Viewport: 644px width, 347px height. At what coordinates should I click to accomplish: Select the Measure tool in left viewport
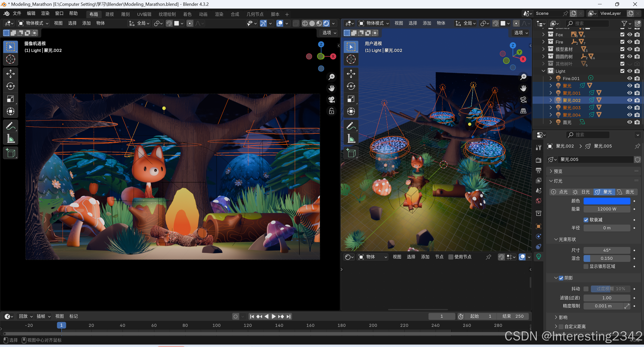tap(10, 139)
